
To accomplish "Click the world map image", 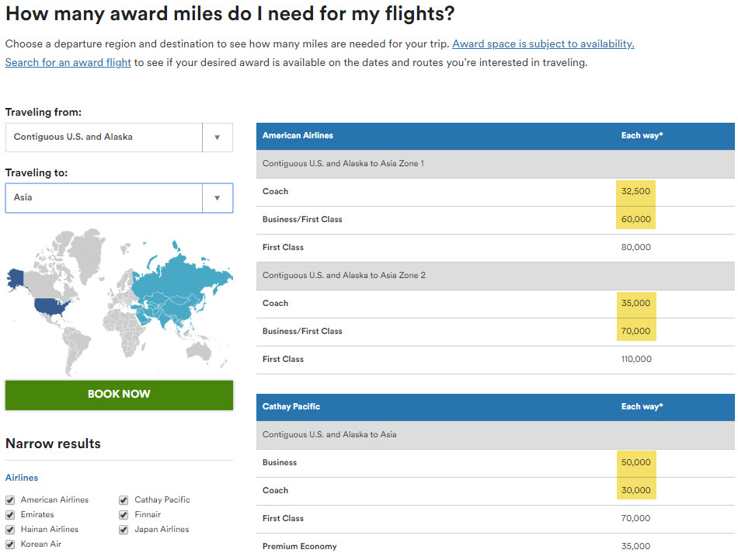I will click(119, 301).
